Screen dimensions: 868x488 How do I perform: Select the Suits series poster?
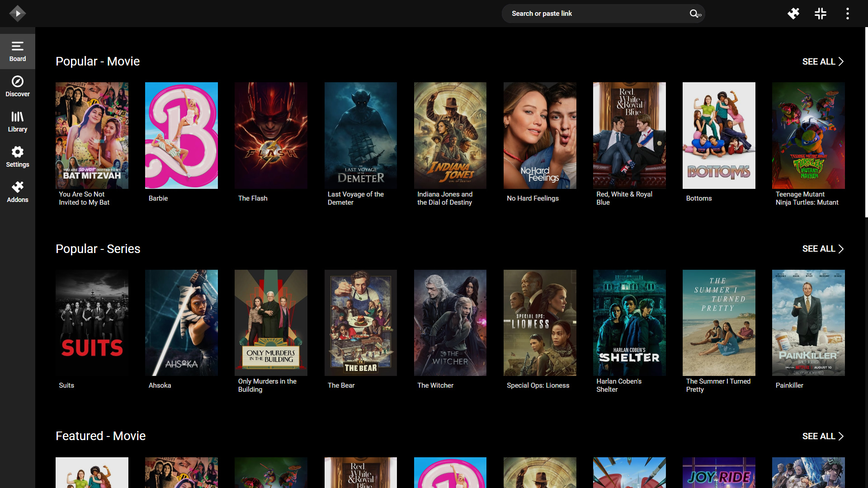[x=92, y=323]
